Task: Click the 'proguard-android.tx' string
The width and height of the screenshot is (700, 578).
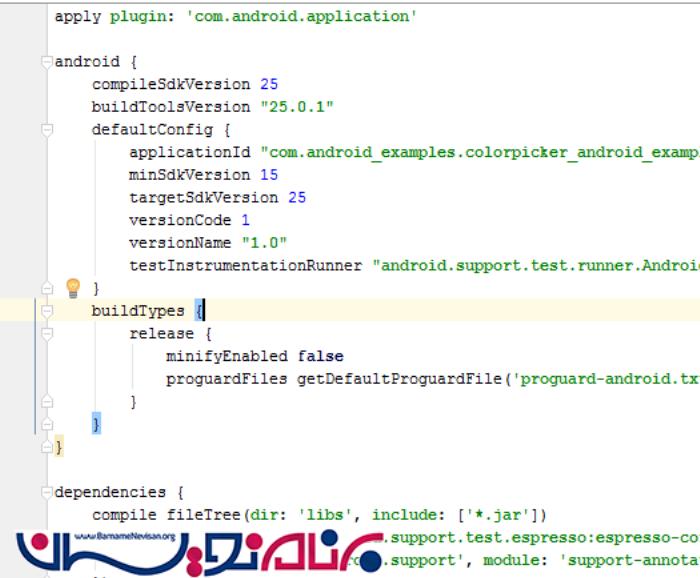Action: 605,379
